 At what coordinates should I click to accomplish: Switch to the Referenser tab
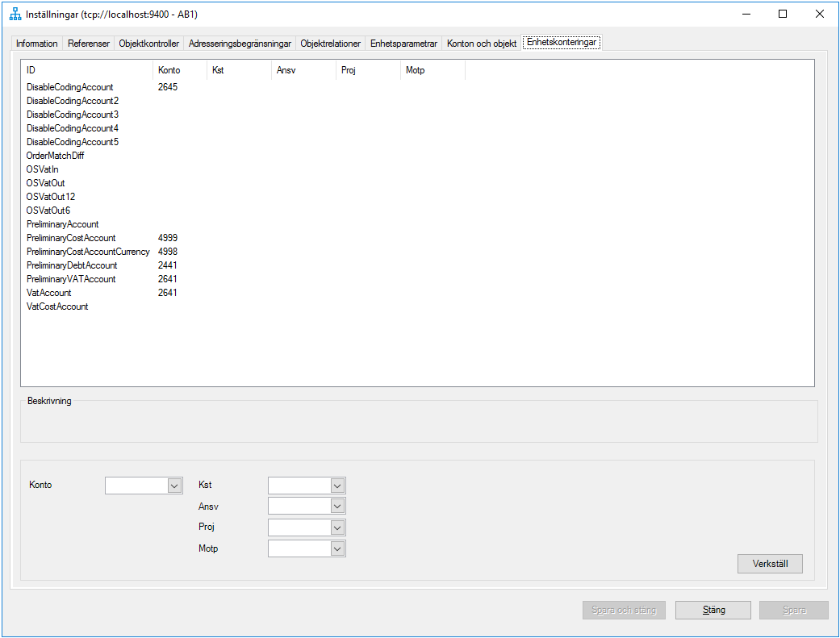click(x=87, y=44)
